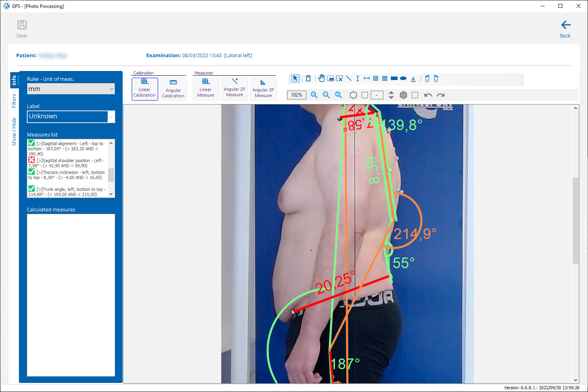588x392 pixels.
Task: Expand the Label dropdown showing Unknown
Action: tap(111, 117)
